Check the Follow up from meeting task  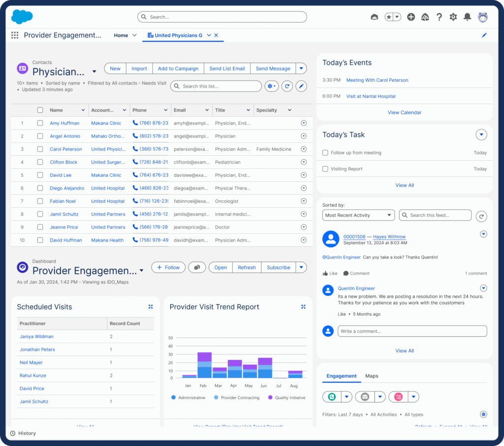click(325, 153)
